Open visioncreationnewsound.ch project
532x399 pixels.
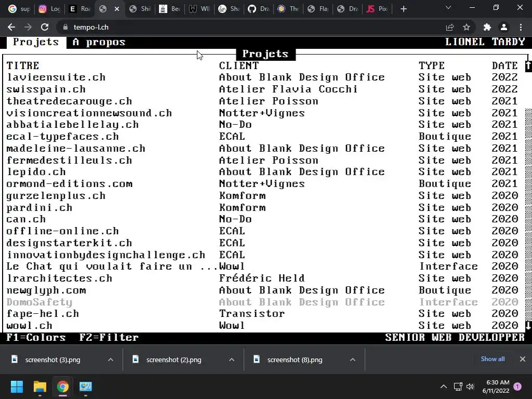point(262,113)
